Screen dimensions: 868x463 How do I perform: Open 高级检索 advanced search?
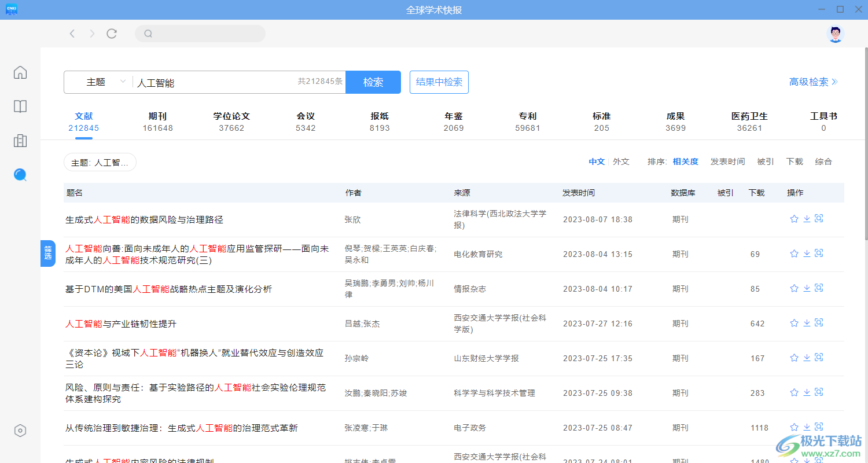pyautogui.click(x=810, y=82)
